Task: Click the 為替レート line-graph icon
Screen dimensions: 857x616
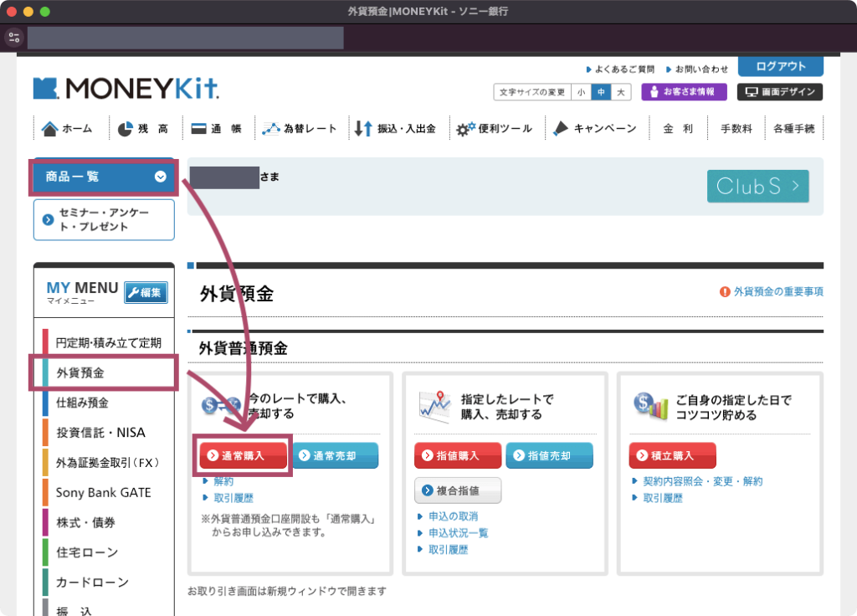Action: pyautogui.click(x=271, y=129)
